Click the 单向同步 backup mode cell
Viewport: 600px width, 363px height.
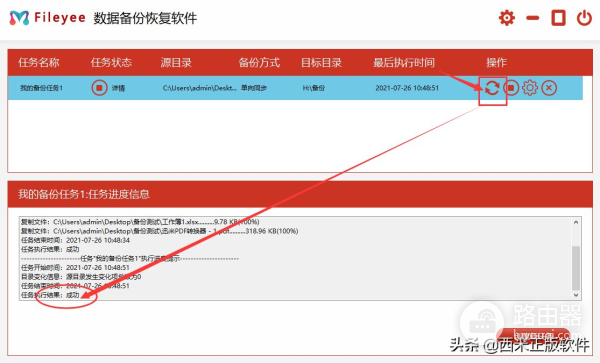[x=254, y=88]
